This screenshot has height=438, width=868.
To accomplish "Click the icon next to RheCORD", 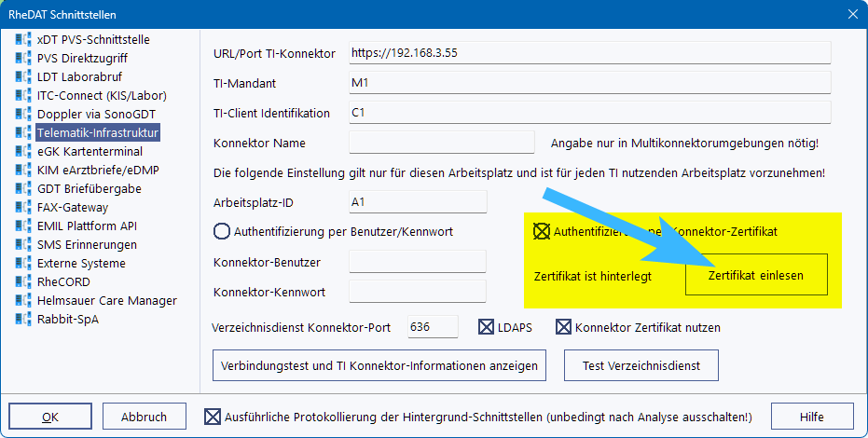I will (23, 282).
